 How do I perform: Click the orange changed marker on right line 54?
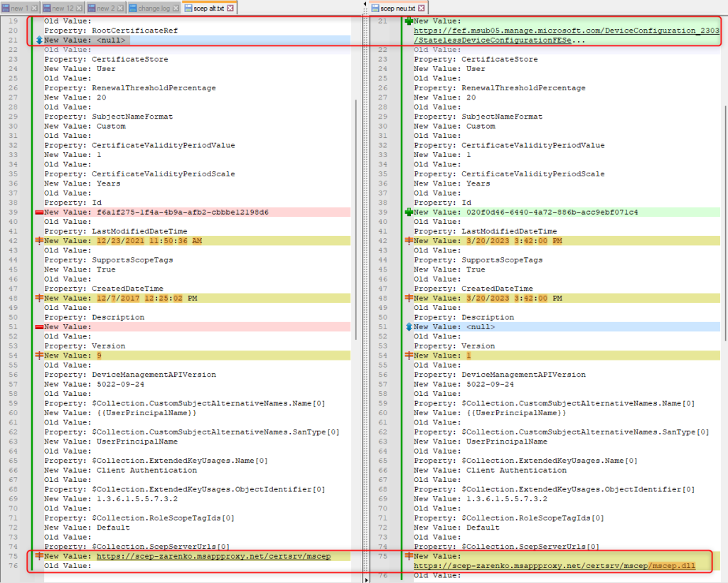click(x=409, y=355)
